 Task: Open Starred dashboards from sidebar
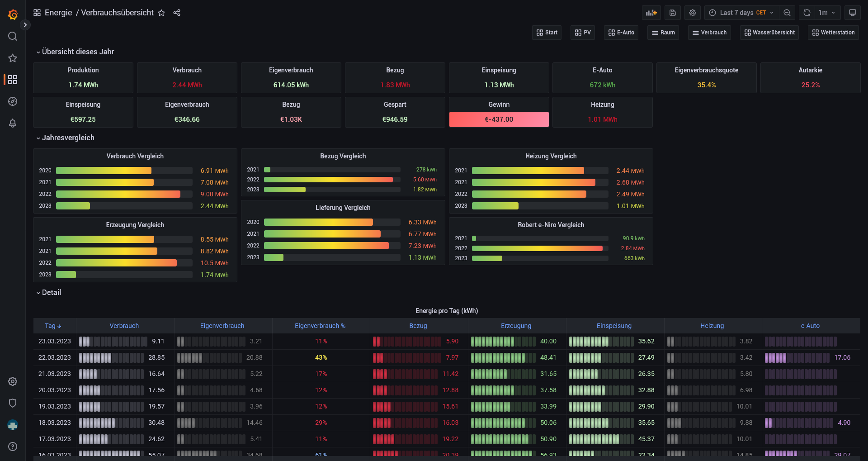pyautogui.click(x=13, y=58)
